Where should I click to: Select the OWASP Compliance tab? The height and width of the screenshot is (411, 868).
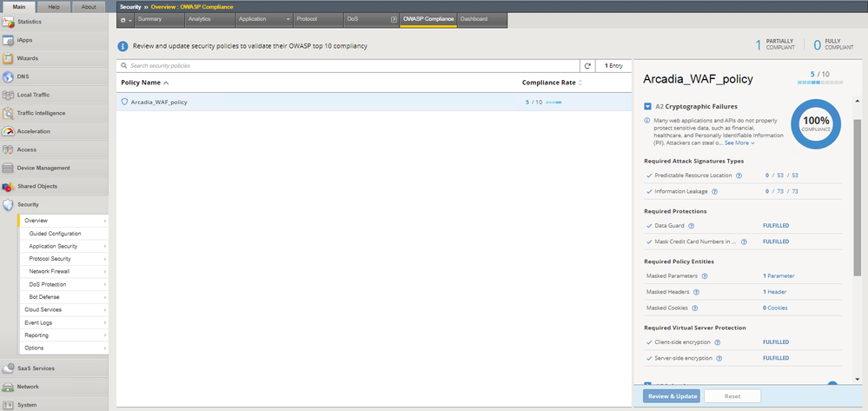pyautogui.click(x=428, y=19)
